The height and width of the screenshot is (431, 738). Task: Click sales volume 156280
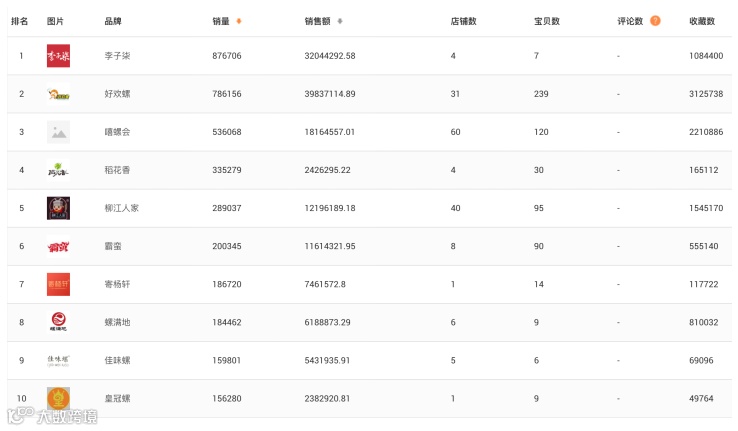click(x=227, y=399)
